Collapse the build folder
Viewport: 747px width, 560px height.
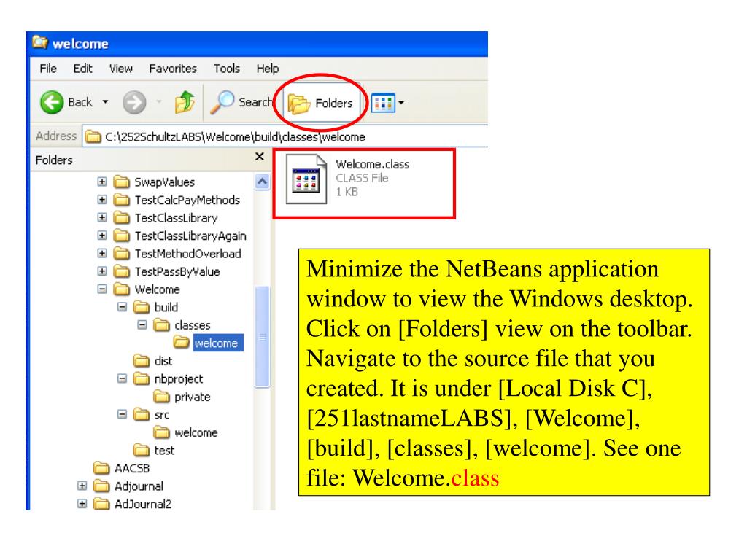pos(122,307)
